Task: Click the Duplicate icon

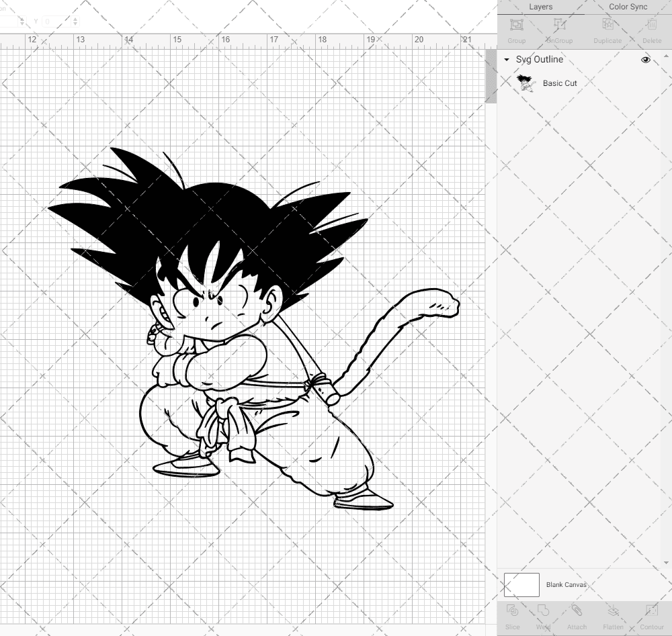Action: tap(607, 24)
